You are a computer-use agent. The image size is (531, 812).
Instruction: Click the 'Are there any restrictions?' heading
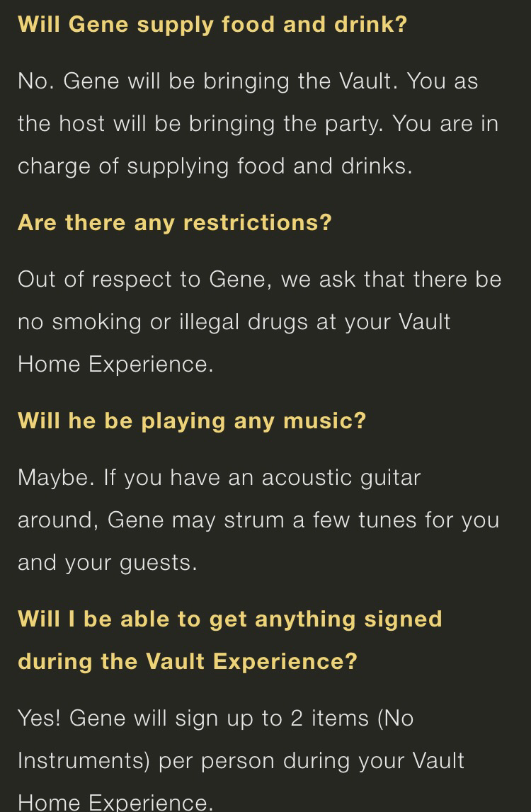[174, 222]
